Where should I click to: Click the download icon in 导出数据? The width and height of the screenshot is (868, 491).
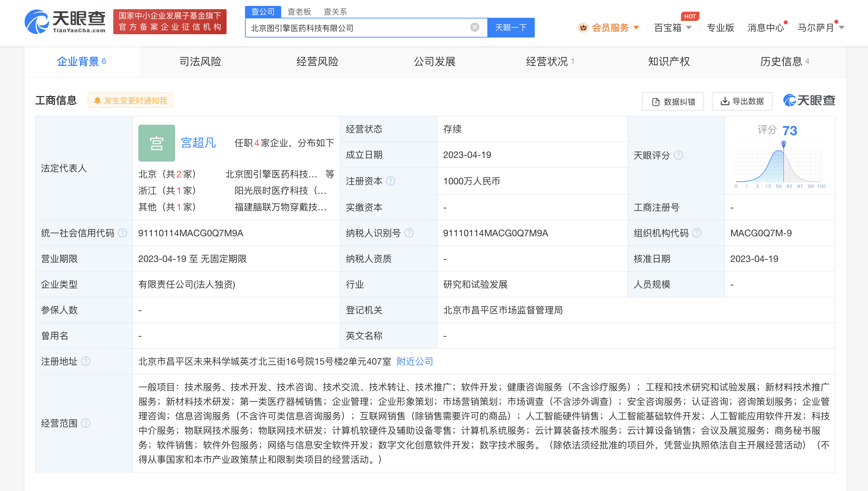point(725,101)
